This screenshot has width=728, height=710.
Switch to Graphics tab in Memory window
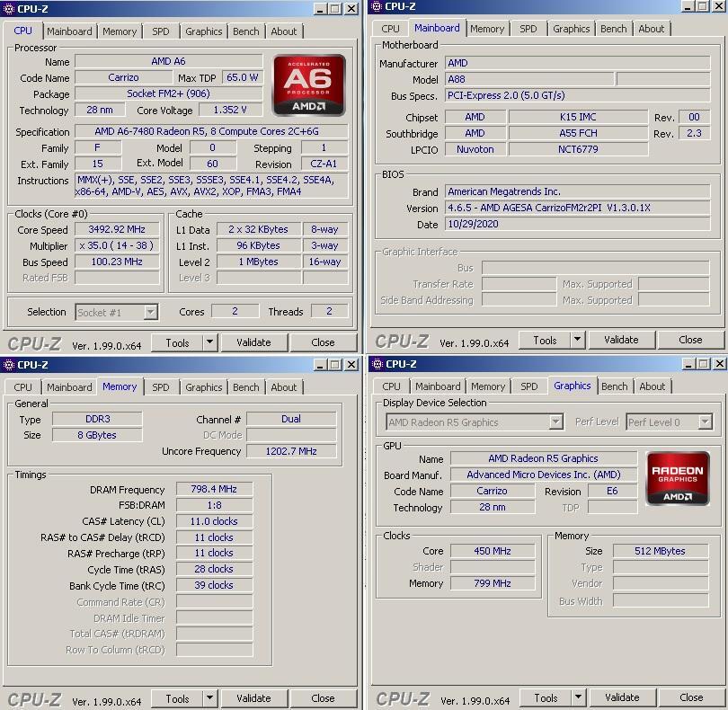click(203, 387)
